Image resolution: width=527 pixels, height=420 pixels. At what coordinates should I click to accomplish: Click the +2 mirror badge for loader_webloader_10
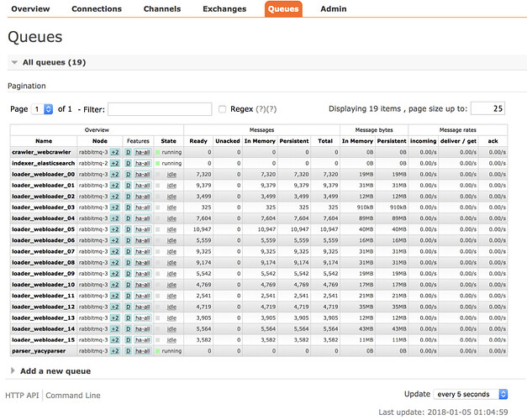tap(115, 285)
